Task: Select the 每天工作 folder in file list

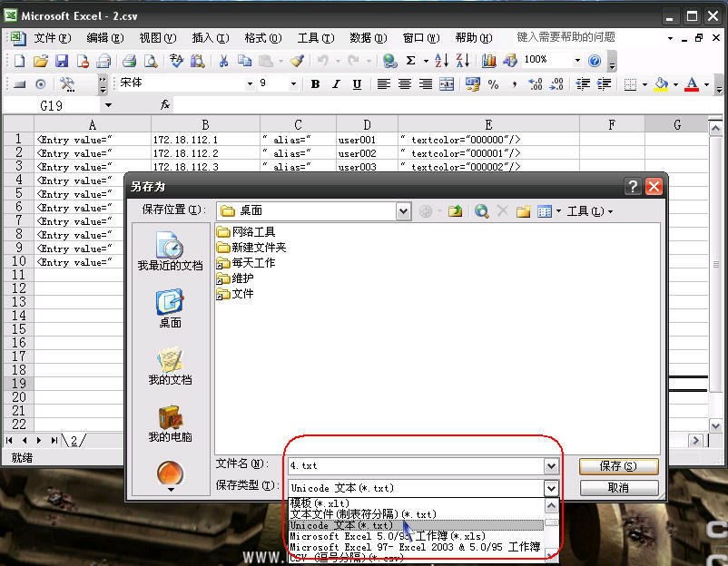Action: tap(252, 263)
